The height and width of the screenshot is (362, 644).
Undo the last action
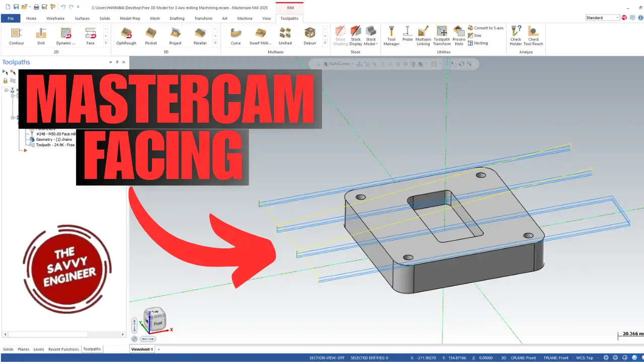tap(63, 7)
